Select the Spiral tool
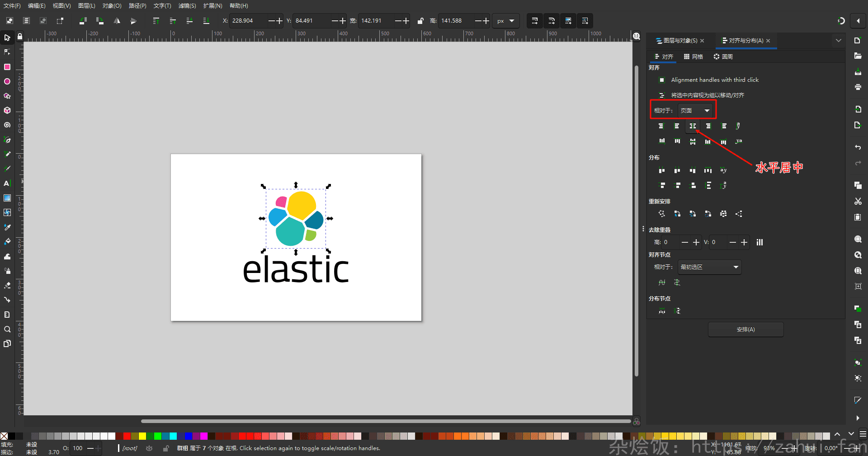The height and width of the screenshot is (456, 868). coord(7,125)
